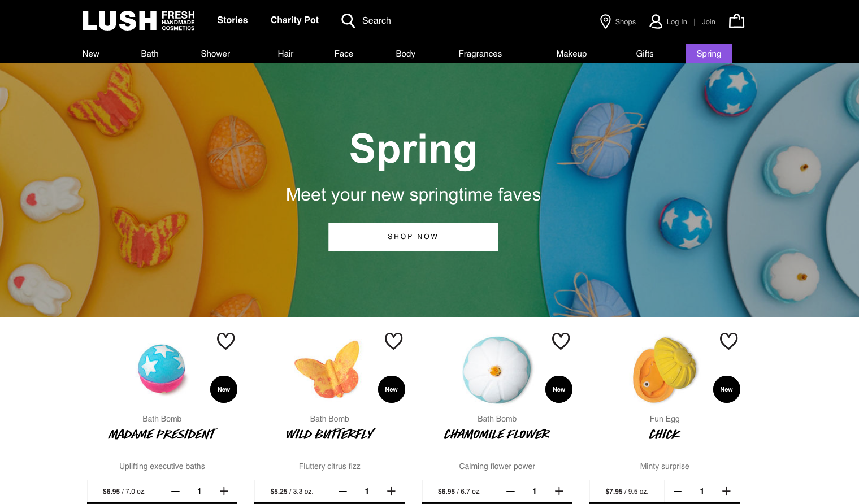Click the LUSH logo
Viewport: 859px width, 504px height.
(138, 21)
